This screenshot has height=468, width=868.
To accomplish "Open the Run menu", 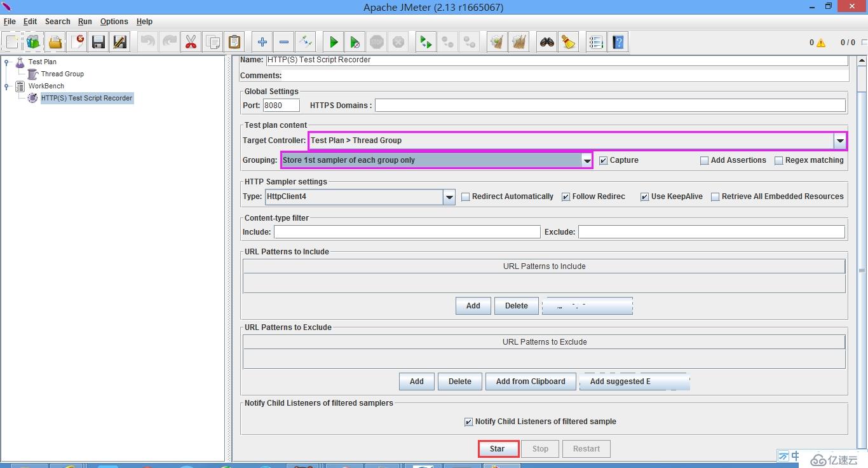I will pyautogui.click(x=85, y=22).
